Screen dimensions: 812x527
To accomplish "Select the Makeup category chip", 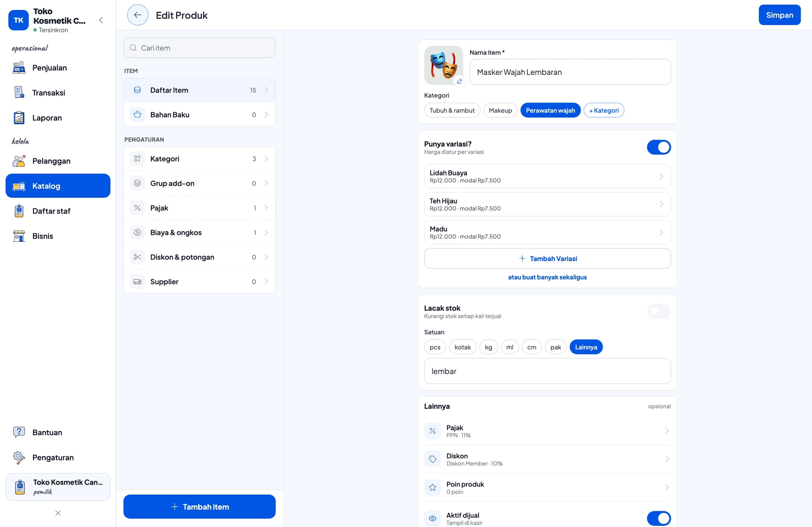I will point(500,111).
